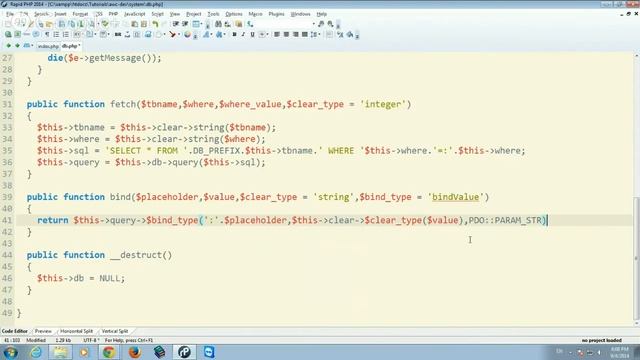Image resolution: width=640 pixels, height=360 pixels.
Task: Open the View menu
Action: 175,14
